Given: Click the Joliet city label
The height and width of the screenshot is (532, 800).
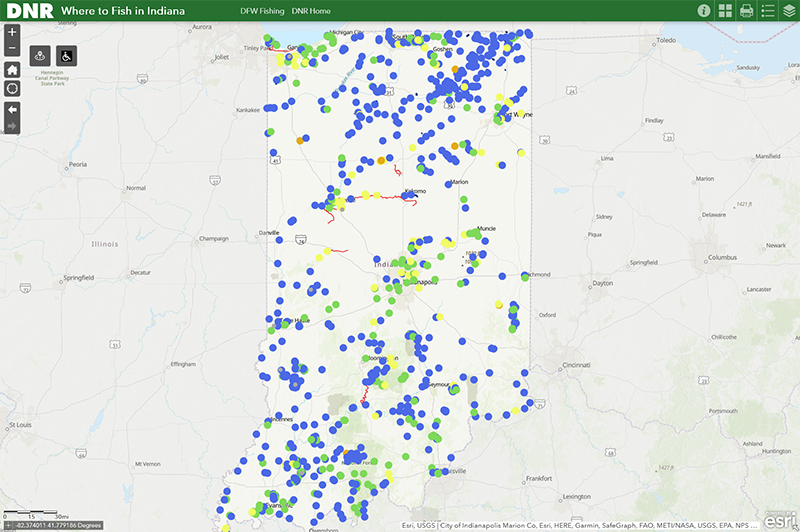Looking at the screenshot, I should click(221, 57).
